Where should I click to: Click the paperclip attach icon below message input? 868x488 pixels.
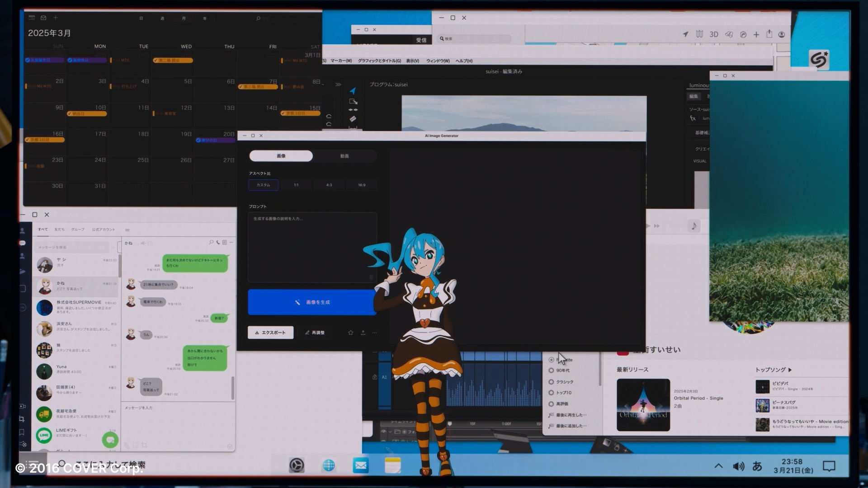[127, 445]
